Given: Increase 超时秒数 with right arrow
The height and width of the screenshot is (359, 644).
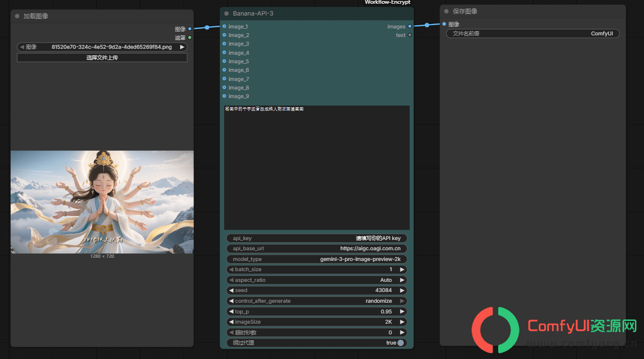Looking at the screenshot, I should coord(402,332).
